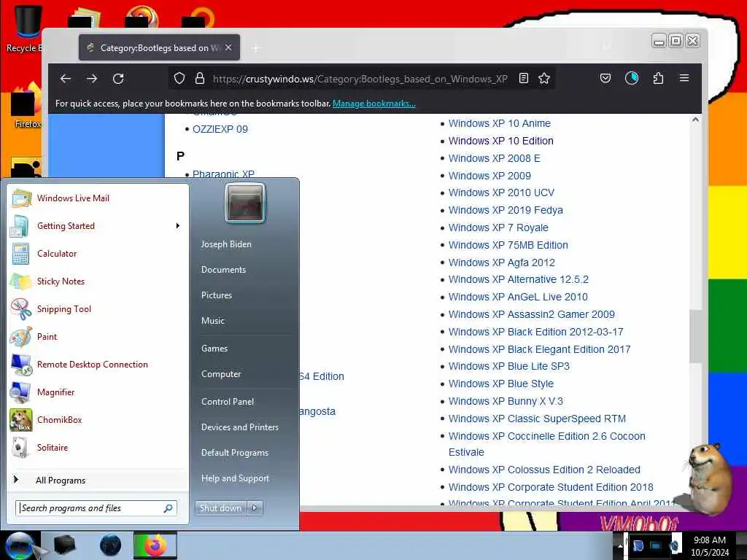Bookmark this page with star icon

pos(544,78)
